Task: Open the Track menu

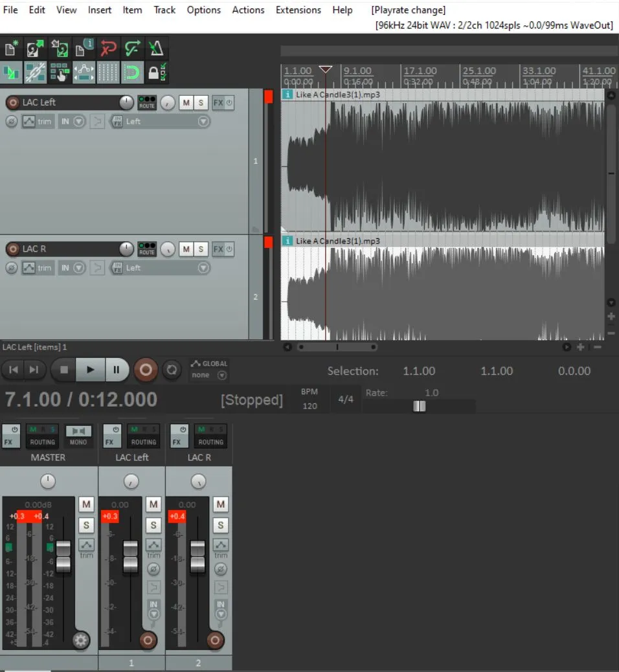Action: point(164,10)
